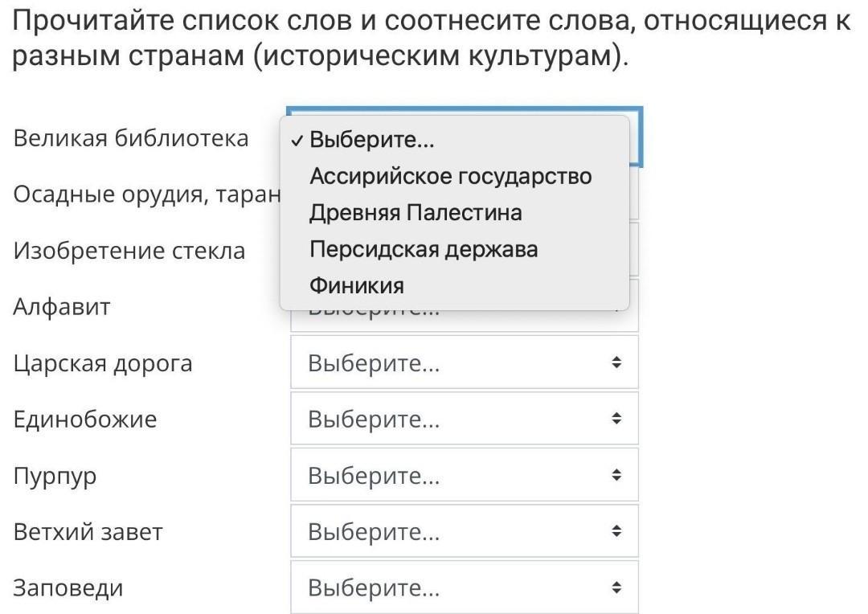Click the 'Великая библиотека' label text
The height and width of the screenshot is (614, 868).
coord(131,138)
